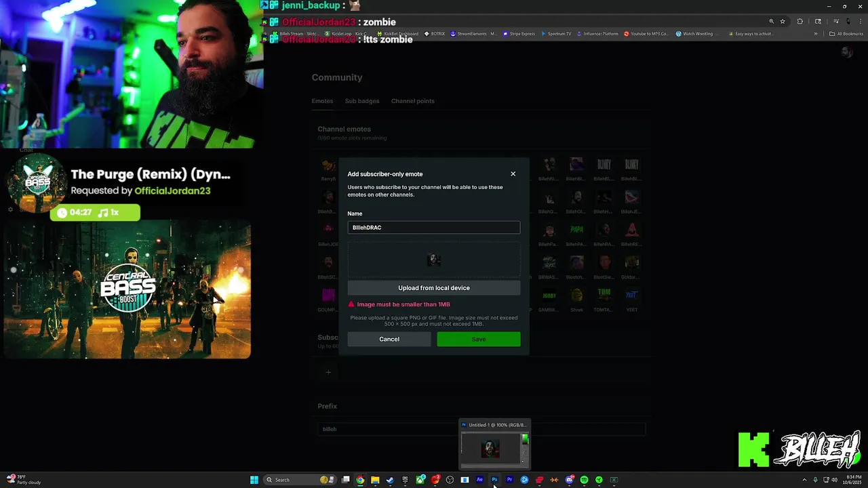Open Google Chrome from the taskbar
Image resolution: width=868 pixels, height=488 pixels.
(x=360, y=480)
